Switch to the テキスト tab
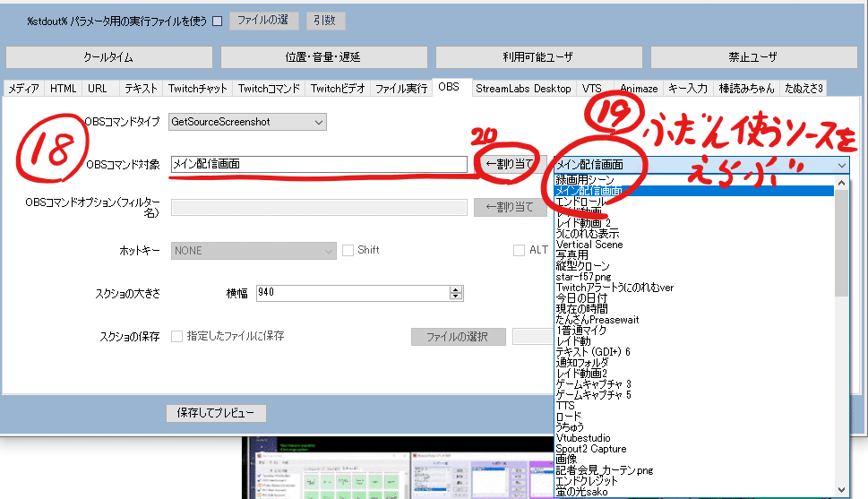 141,88
